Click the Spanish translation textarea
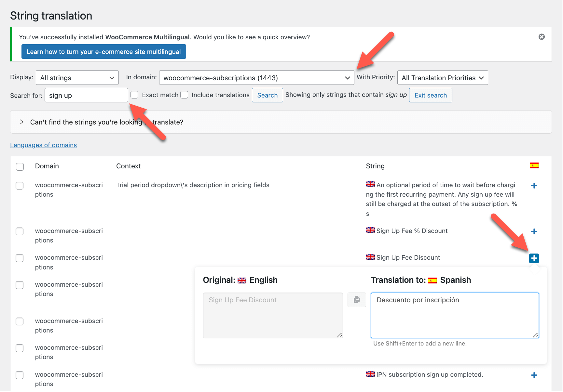The image size is (563, 392). pyautogui.click(x=455, y=315)
